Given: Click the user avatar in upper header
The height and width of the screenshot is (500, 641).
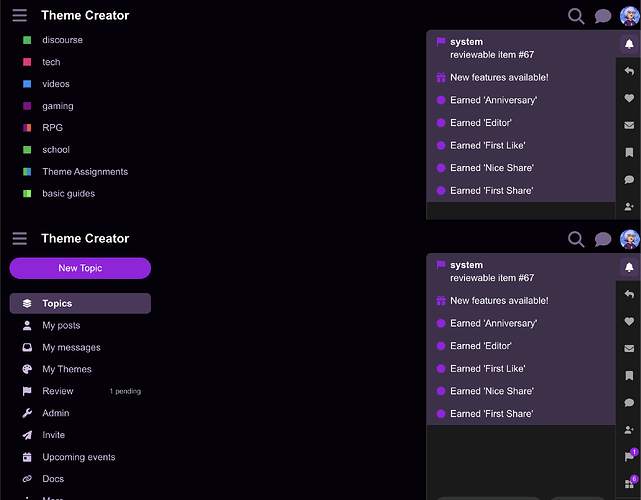Looking at the screenshot, I should [x=630, y=16].
